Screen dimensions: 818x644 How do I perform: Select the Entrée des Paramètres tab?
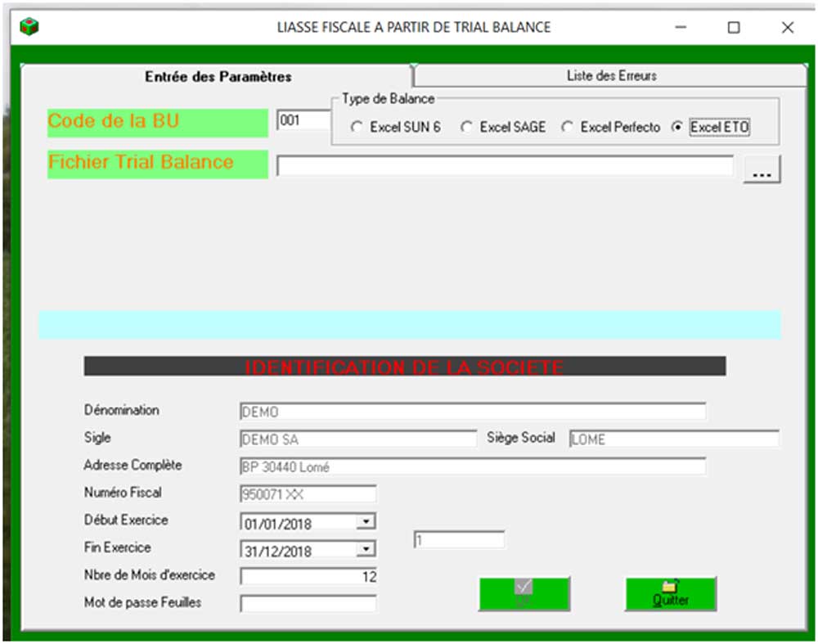[x=218, y=77]
